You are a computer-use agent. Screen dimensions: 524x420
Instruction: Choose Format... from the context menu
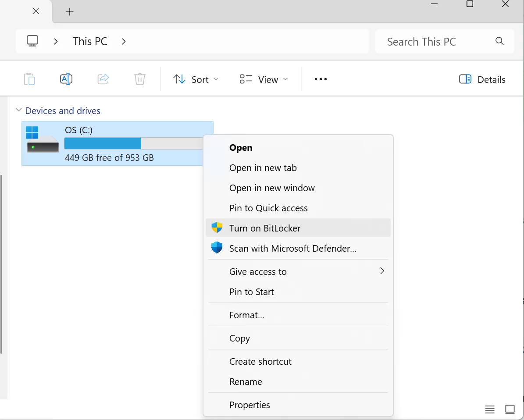(298, 315)
